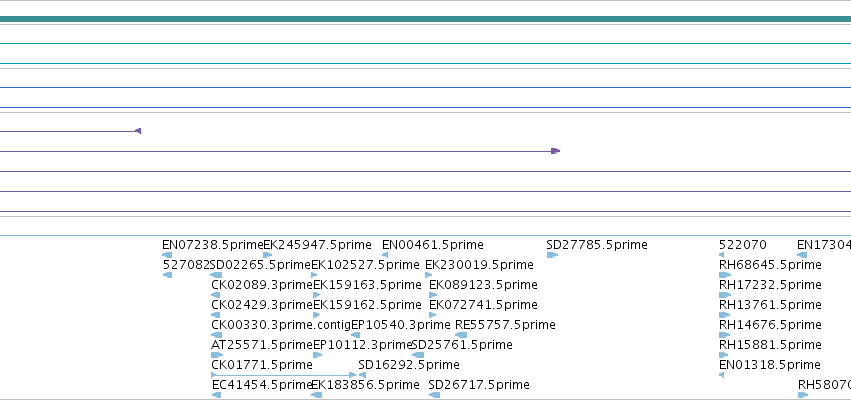The height and width of the screenshot is (400, 851).
Task: Select the purple arrowhead ending near SD27785.5prime
Action: (555, 151)
